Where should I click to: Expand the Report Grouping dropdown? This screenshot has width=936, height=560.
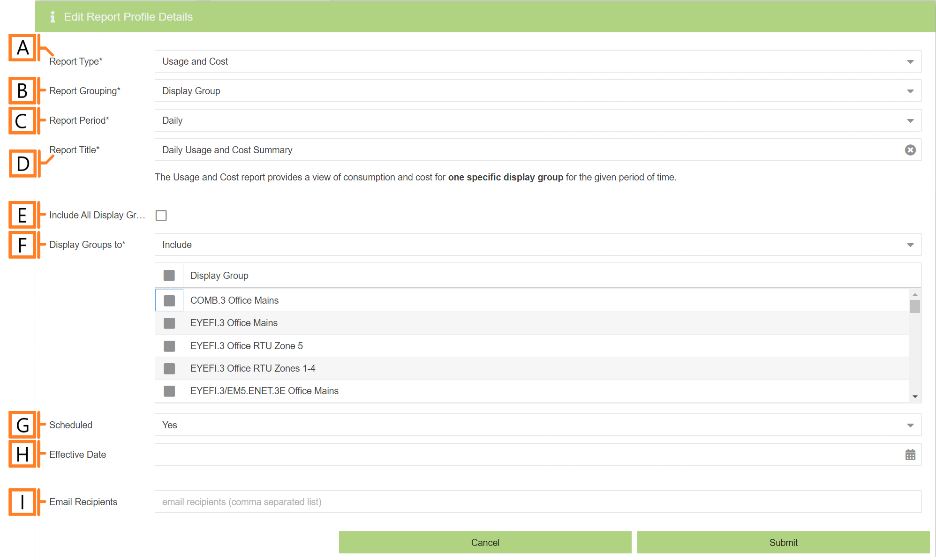tap(910, 90)
